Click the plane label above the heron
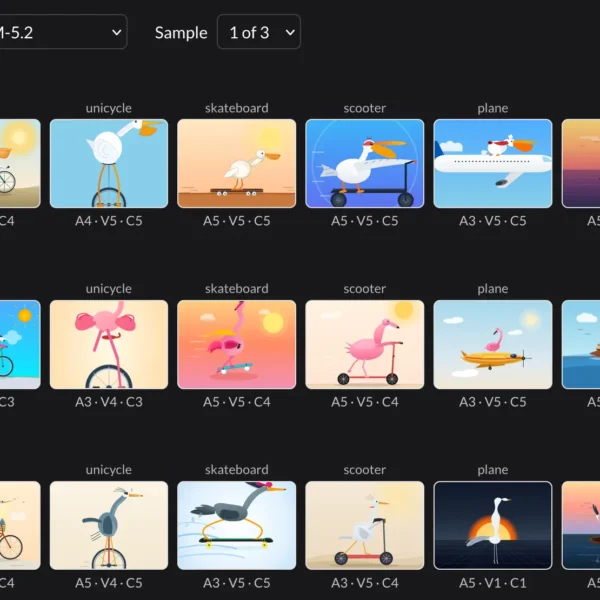Screen dimensions: 600x600 [492, 470]
